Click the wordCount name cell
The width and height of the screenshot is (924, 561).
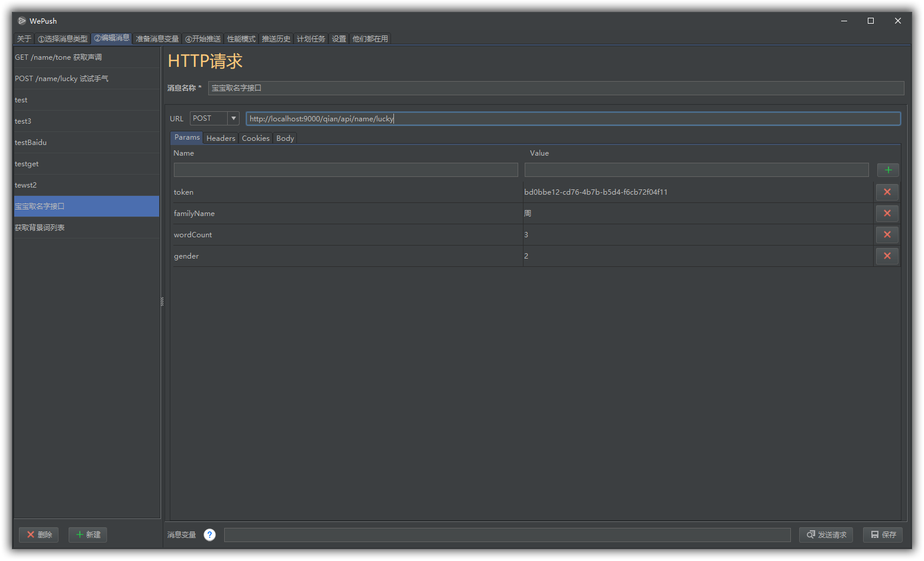(x=347, y=235)
